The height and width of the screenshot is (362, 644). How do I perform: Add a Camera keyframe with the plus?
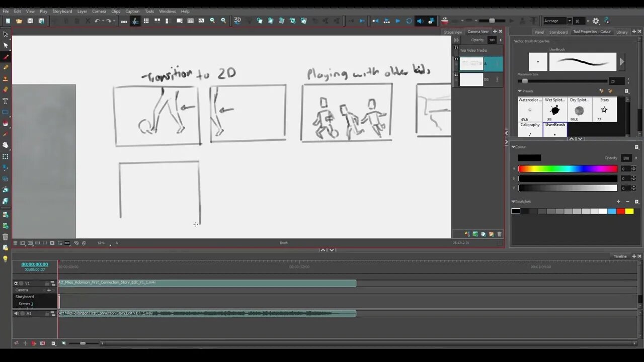point(49,290)
